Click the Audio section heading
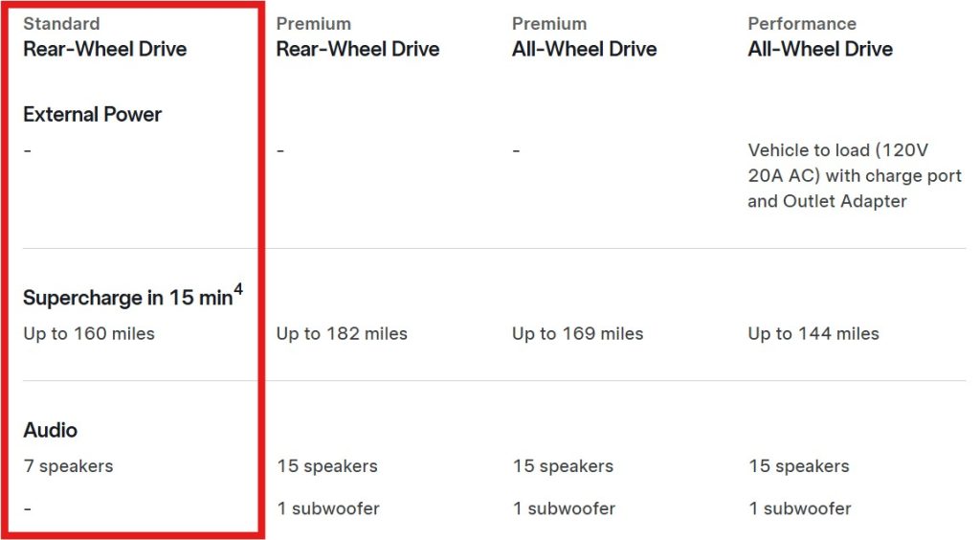The width and height of the screenshot is (980, 540). point(51,430)
